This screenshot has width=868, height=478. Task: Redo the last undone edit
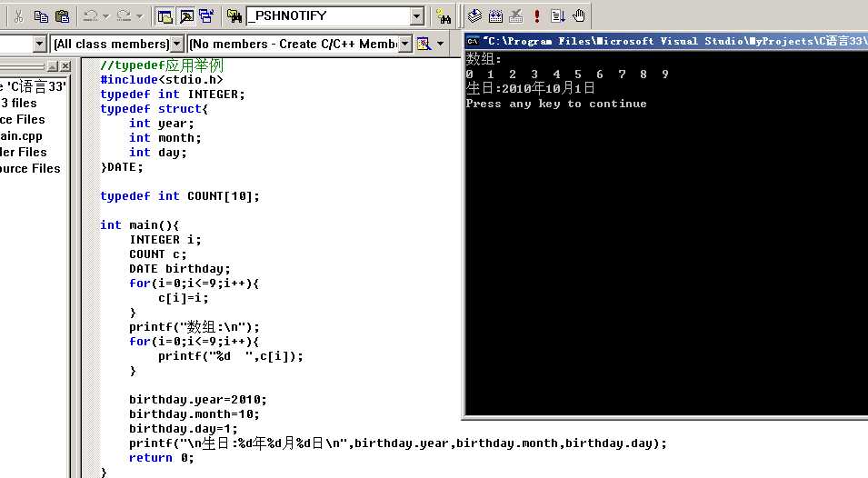[124, 16]
